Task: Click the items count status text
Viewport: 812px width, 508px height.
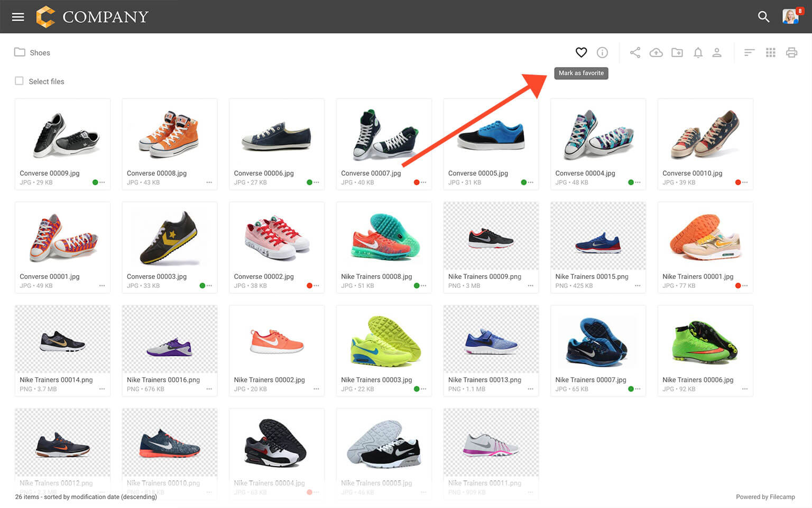Action: pyautogui.click(x=86, y=497)
